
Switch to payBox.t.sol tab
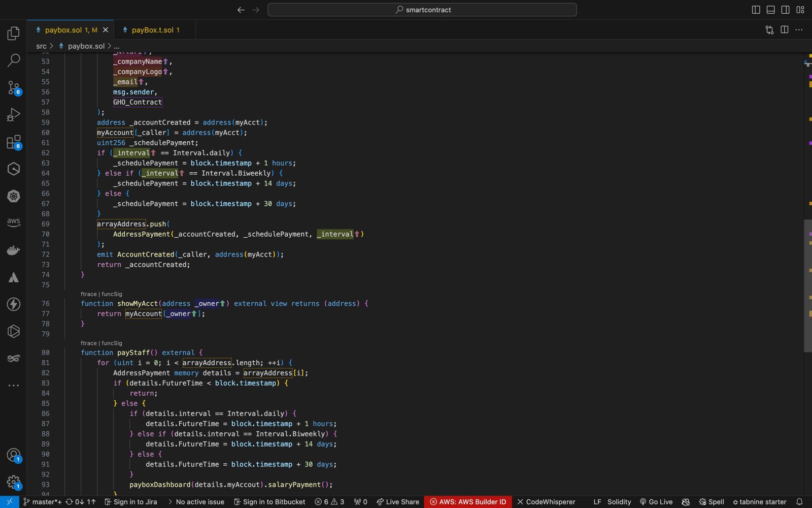[155, 30]
